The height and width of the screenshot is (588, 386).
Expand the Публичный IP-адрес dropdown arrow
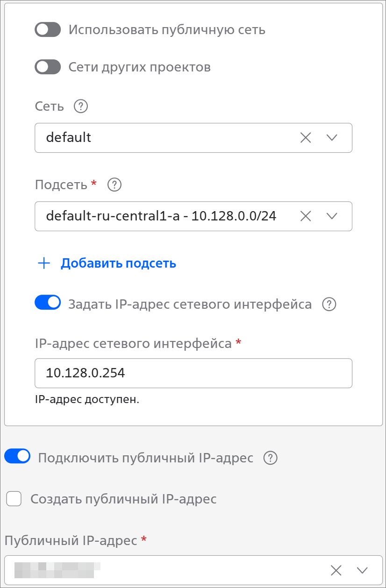tap(362, 570)
